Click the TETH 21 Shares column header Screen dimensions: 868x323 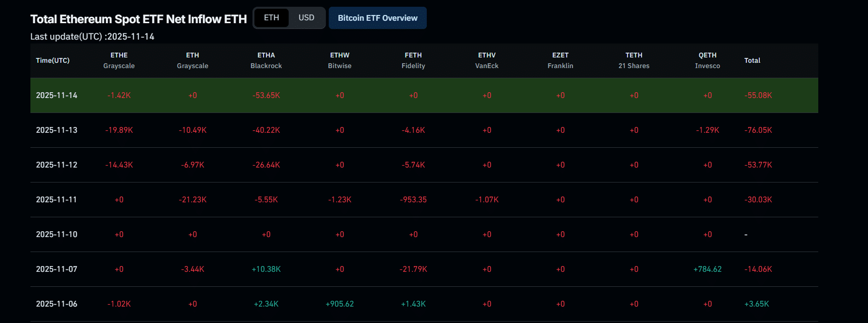(x=634, y=60)
